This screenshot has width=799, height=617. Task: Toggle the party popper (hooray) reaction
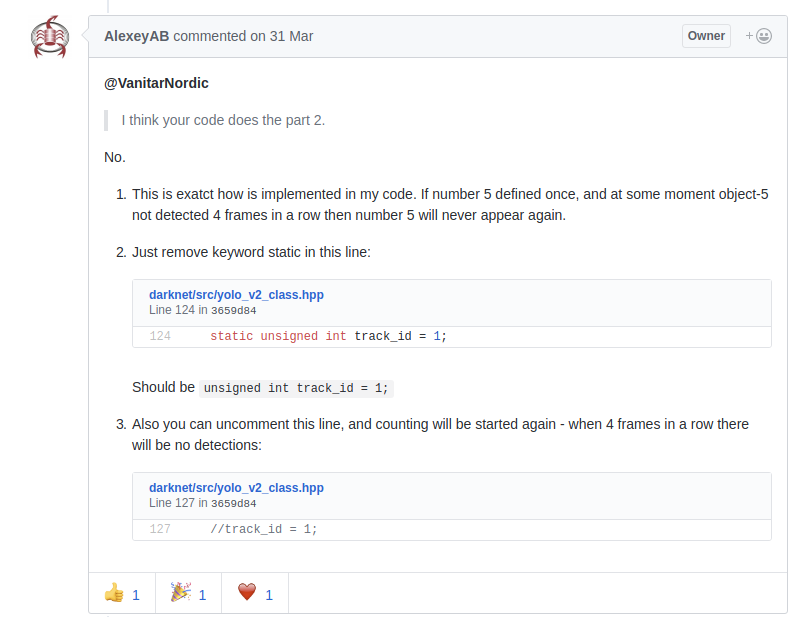click(x=189, y=593)
